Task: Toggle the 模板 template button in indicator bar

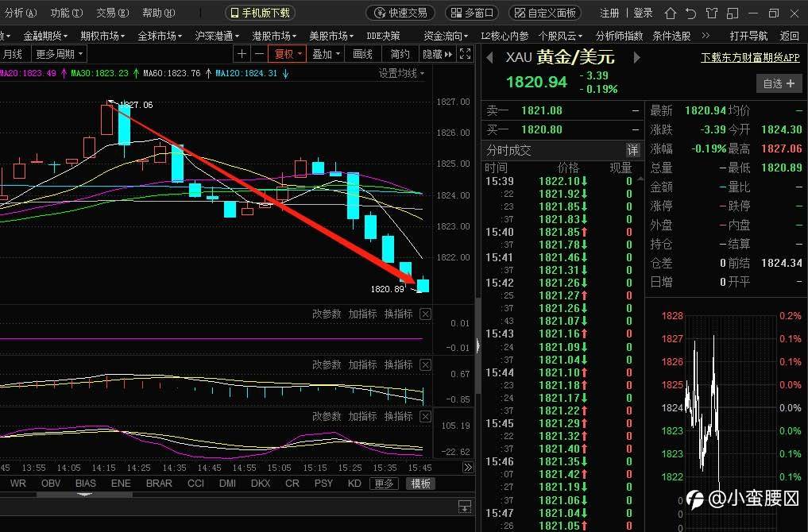Action: pos(420,484)
